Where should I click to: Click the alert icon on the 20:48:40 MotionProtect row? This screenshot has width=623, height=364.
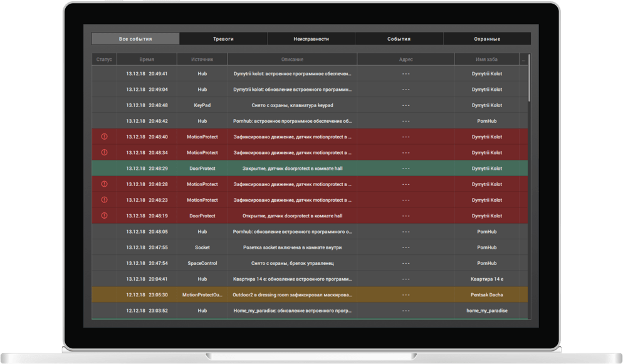coord(104,137)
